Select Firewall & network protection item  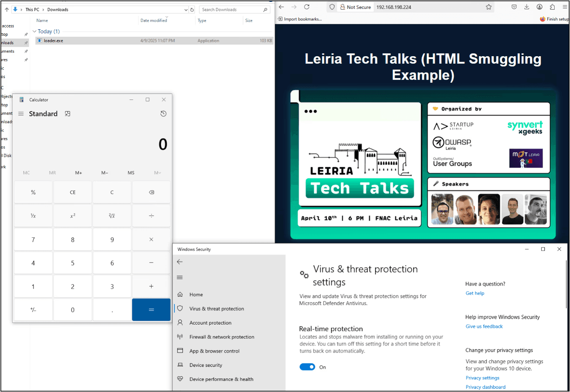[229, 337]
